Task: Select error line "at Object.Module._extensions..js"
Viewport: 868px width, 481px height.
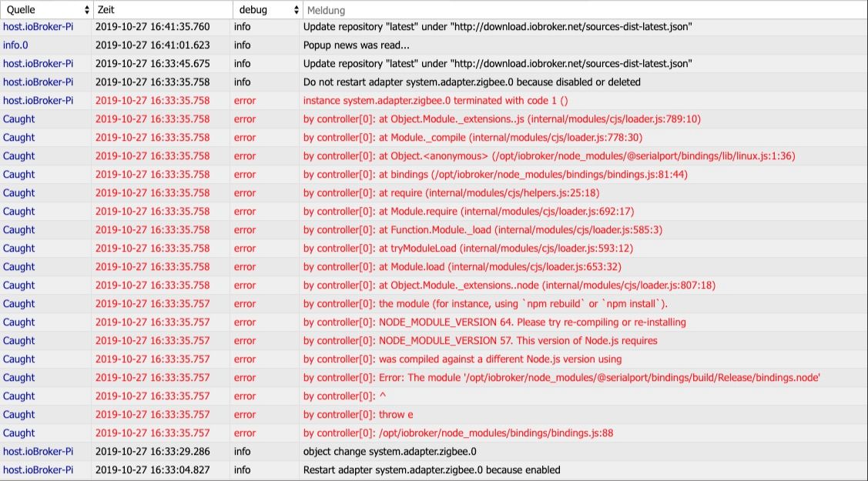Action: pos(502,119)
